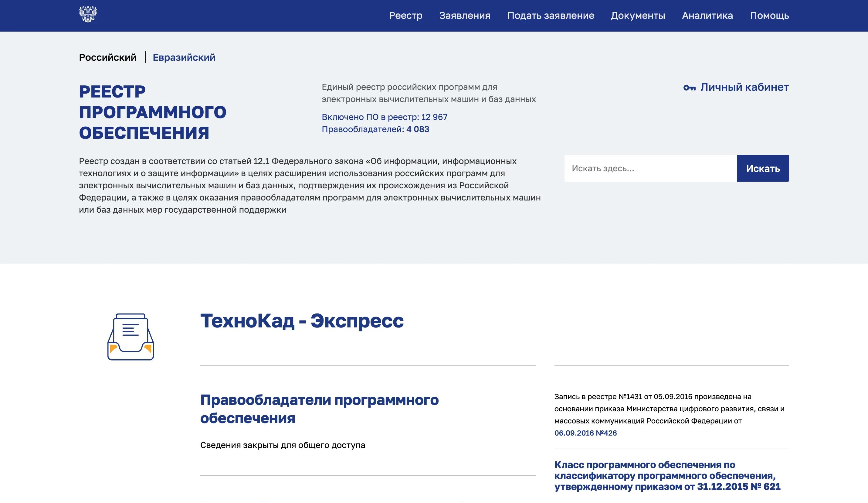This screenshot has height=503, width=868.
Task: Click the ТехноКад - Экспресс title
Action: [x=302, y=321]
